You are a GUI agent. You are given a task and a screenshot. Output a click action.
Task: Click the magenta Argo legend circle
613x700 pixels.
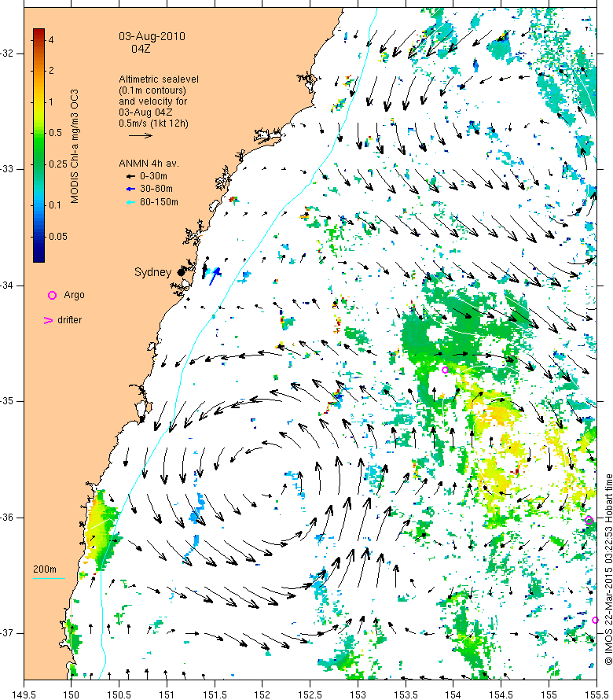click(x=52, y=295)
